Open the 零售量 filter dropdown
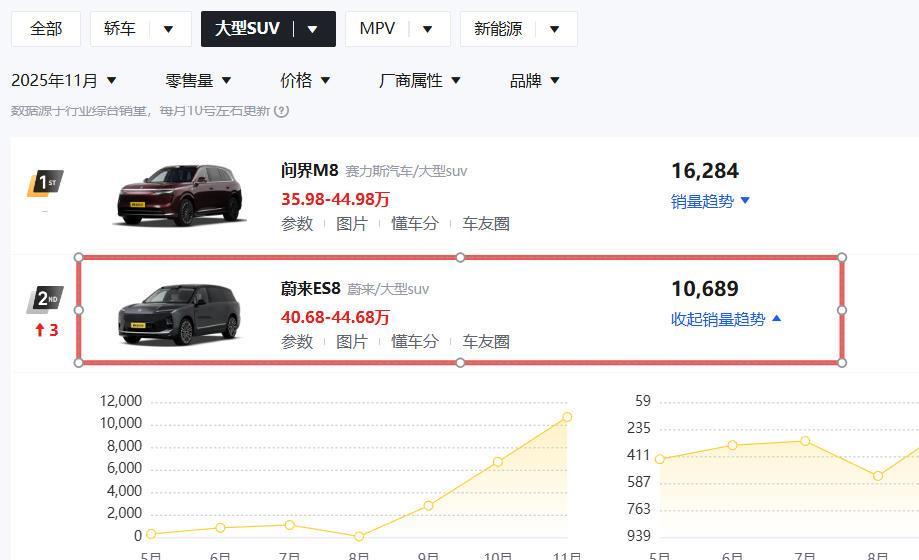 pos(198,80)
